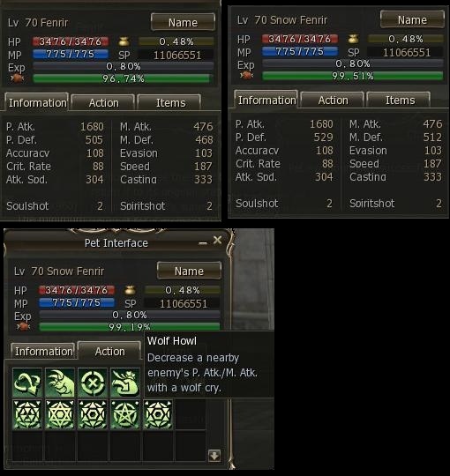Click Name button for Lv 70 Fenrir
This screenshot has height=476, width=450.
[183, 22]
